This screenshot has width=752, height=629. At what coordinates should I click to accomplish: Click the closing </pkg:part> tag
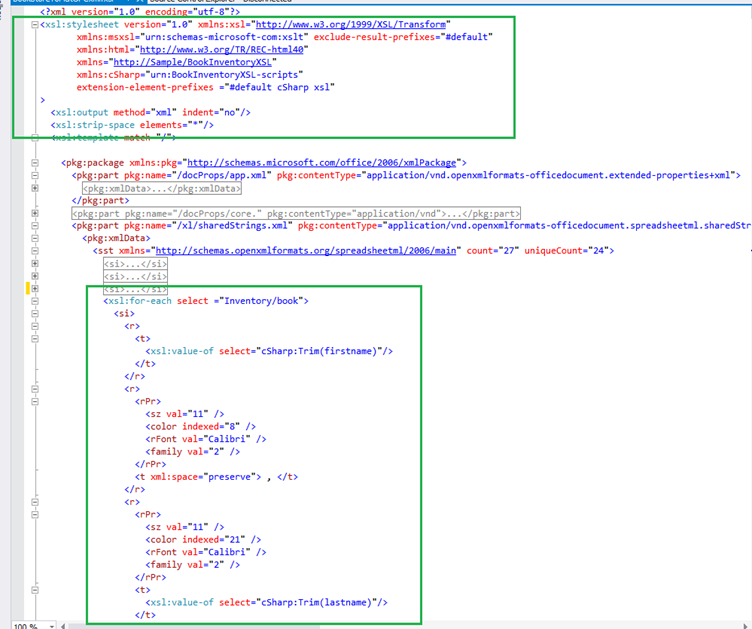pos(100,200)
